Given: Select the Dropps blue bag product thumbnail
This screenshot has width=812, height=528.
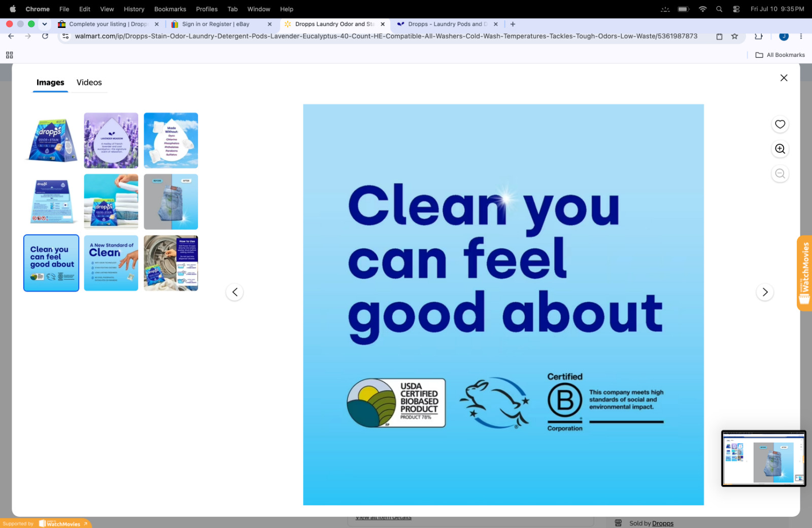Looking at the screenshot, I should tap(51, 141).
